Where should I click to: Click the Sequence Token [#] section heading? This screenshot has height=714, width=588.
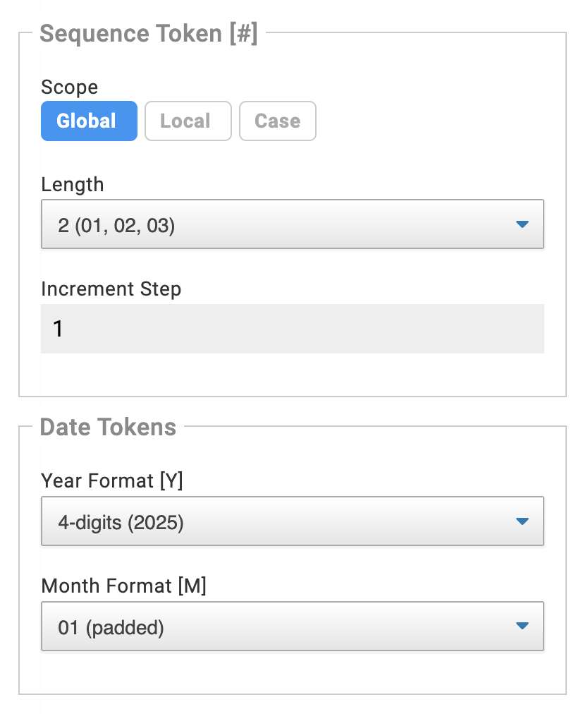148,34
